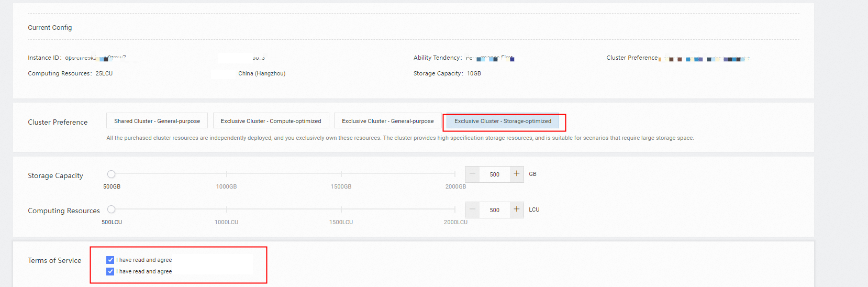Click the 'Current Config' heading
The height and width of the screenshot is (287, 868).
click(50, 28)
